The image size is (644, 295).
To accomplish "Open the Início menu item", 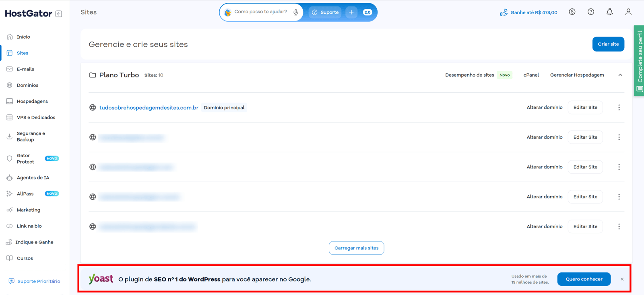I will pos(23,37).
